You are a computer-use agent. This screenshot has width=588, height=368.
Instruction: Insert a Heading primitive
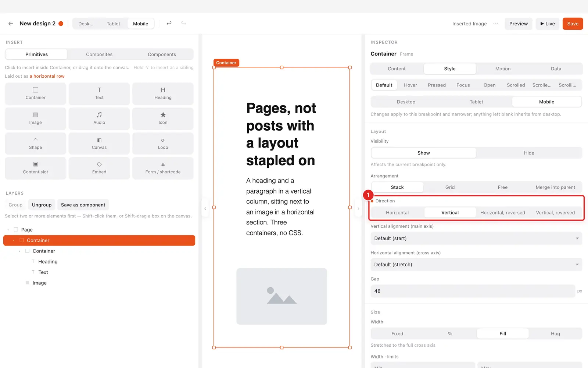point(163,93)
